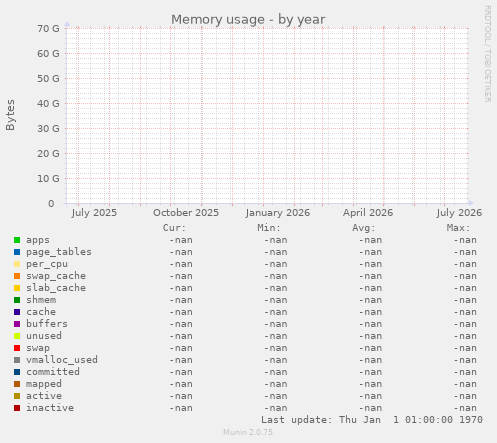Click the 'mapped' legend label
Screen dimensions: 497x443
pyautogui.click(x=44, y=384)
